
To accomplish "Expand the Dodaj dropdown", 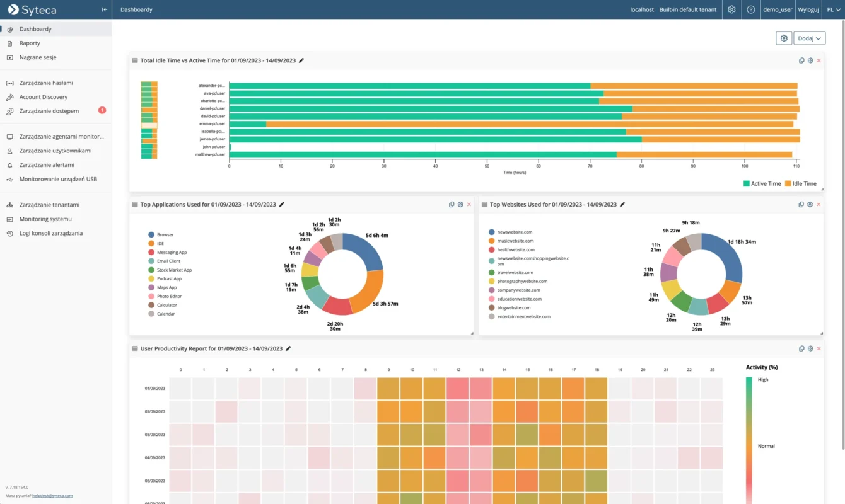I will coord(809,38).
